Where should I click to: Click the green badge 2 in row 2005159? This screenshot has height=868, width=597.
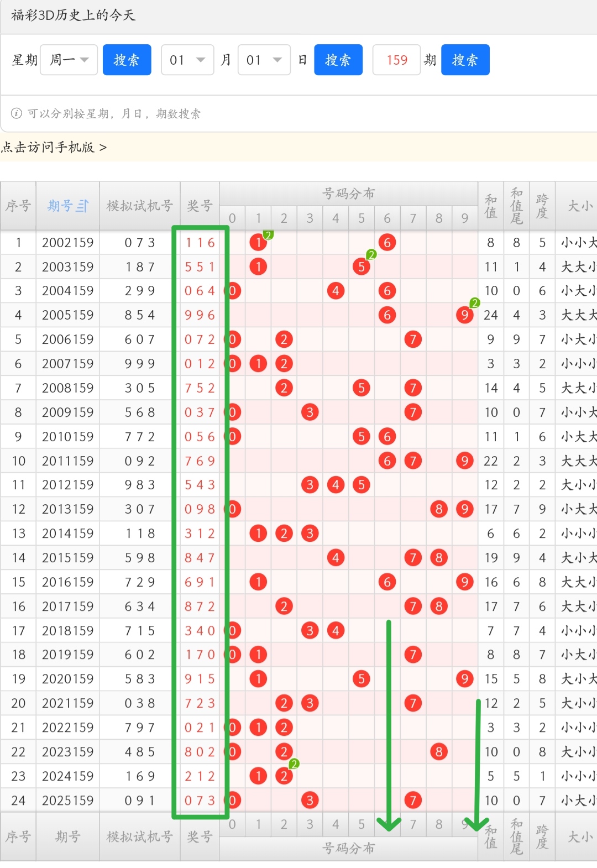(474, 302)
